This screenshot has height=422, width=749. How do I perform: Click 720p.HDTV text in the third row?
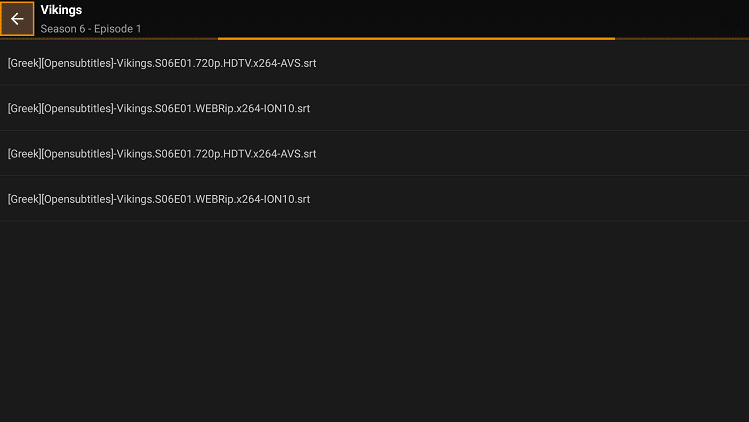222,154
